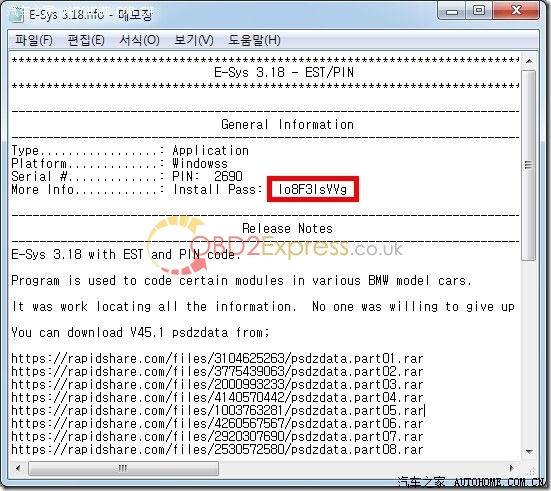The width and height of the screenshot is (551, 491).
Task: Click the line starting 'It was work locating'
Action: tap(263, 306)
